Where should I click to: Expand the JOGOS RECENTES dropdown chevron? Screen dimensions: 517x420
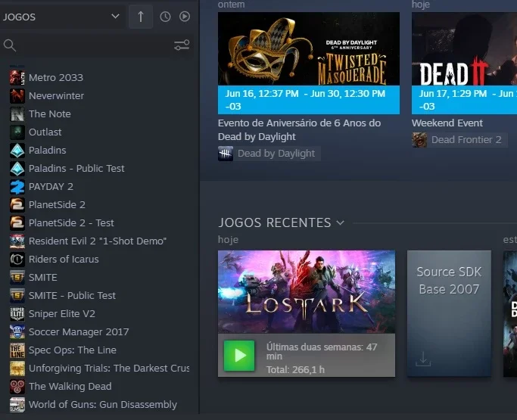click(341, 222)
